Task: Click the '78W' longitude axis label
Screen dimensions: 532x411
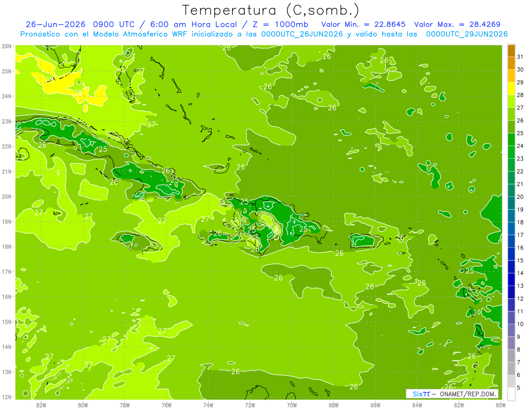Action: 125,405
